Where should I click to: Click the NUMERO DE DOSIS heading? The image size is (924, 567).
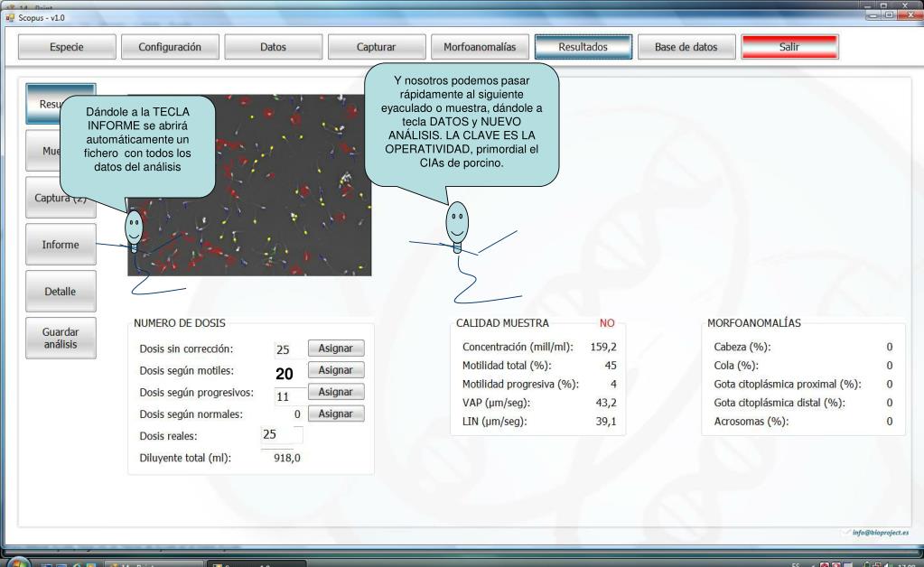point(180,323)
